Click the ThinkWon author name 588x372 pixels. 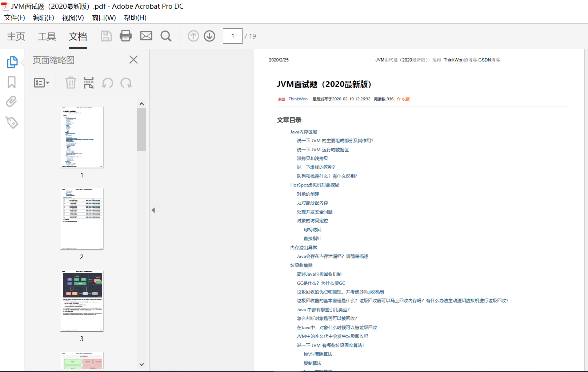point(298,99)
